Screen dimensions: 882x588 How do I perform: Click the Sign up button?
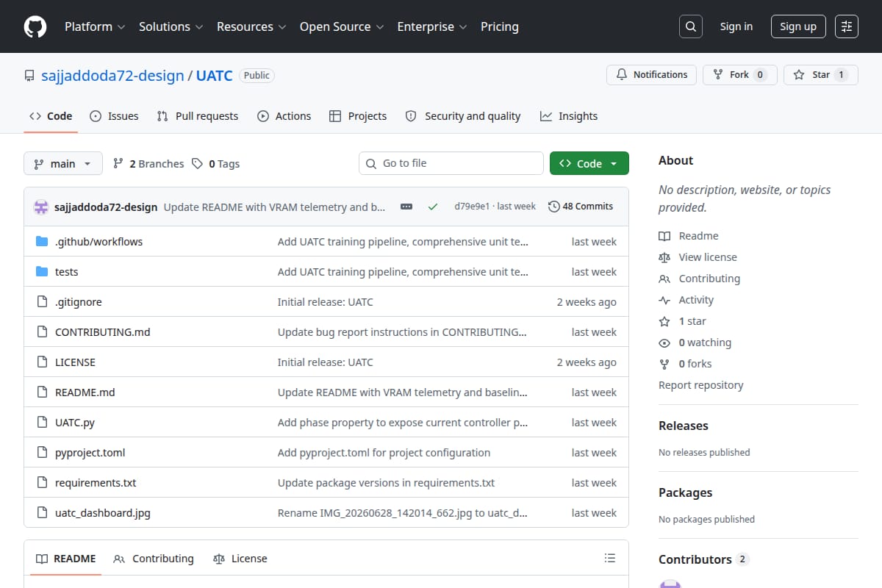tap(798, 26)
